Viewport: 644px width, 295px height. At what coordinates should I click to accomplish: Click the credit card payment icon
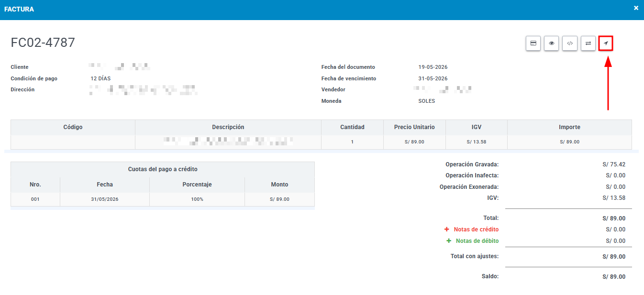[533, 43]
